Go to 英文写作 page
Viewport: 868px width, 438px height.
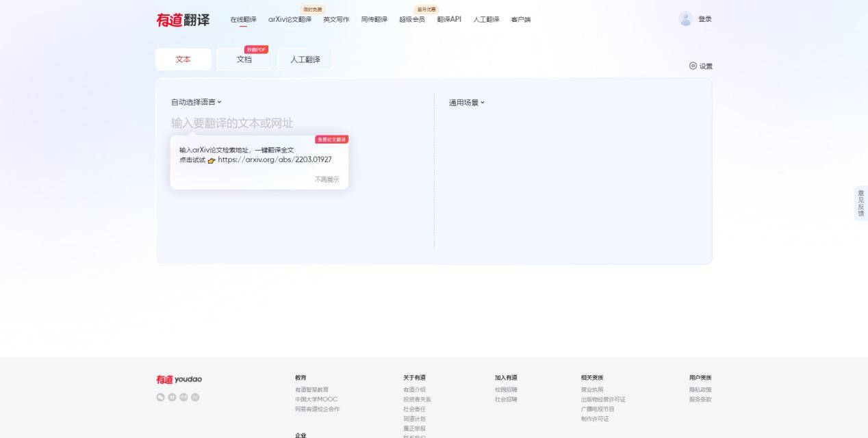(336, 19)
